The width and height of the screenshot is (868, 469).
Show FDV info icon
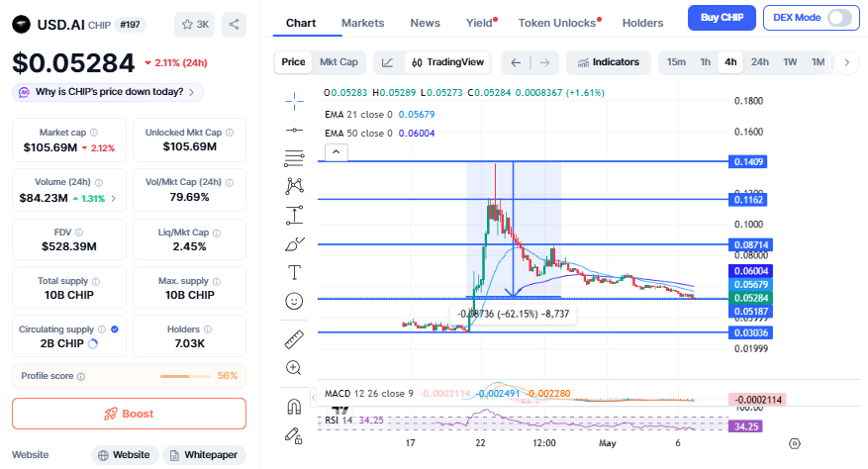point(79,233)
